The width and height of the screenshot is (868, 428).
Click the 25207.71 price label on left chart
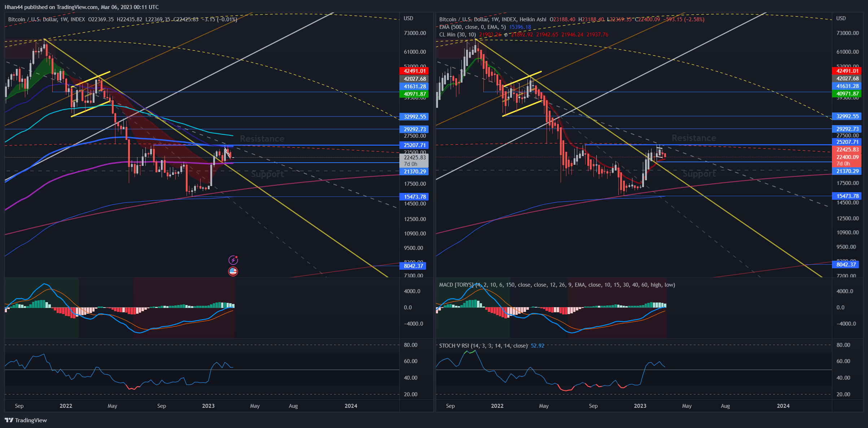tap(414, 145)
